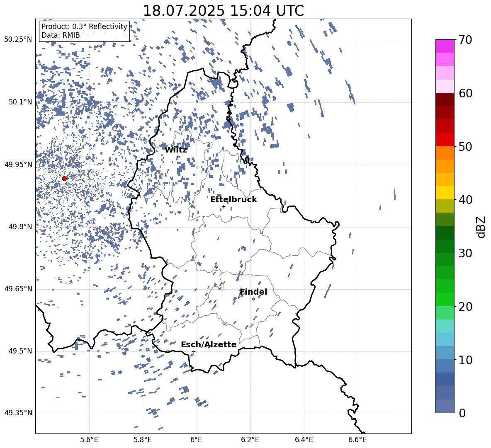Click the 40 colorbar tick label
The height and width of the screenshot is (448, 491).
click(465, 200)
